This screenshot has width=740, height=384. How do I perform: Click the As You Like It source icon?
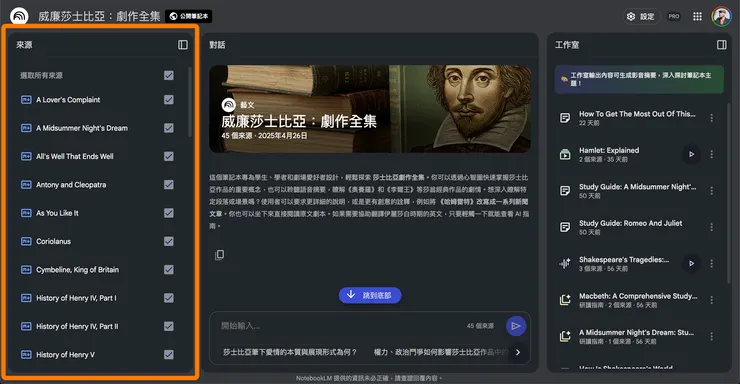click(x=26, y=213)
